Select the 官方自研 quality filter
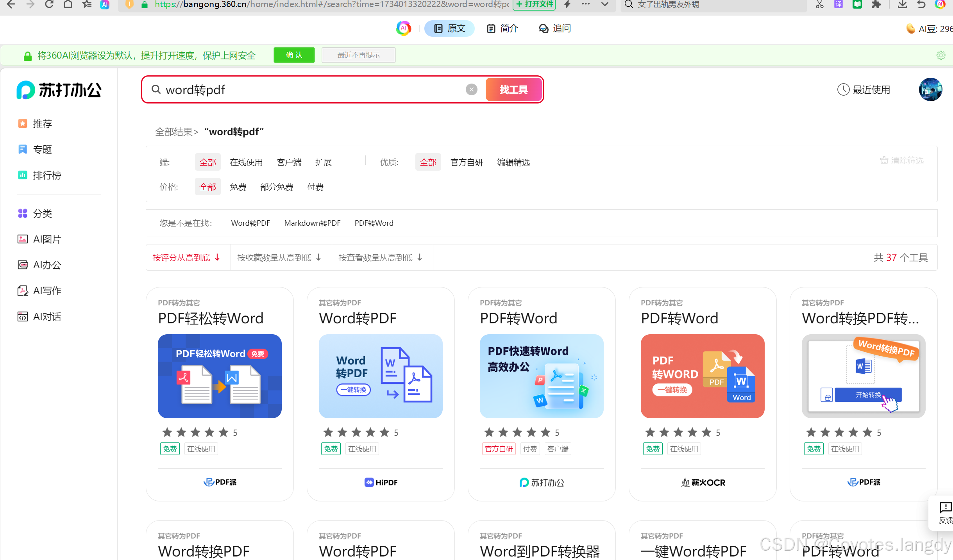 click(467, 162)
